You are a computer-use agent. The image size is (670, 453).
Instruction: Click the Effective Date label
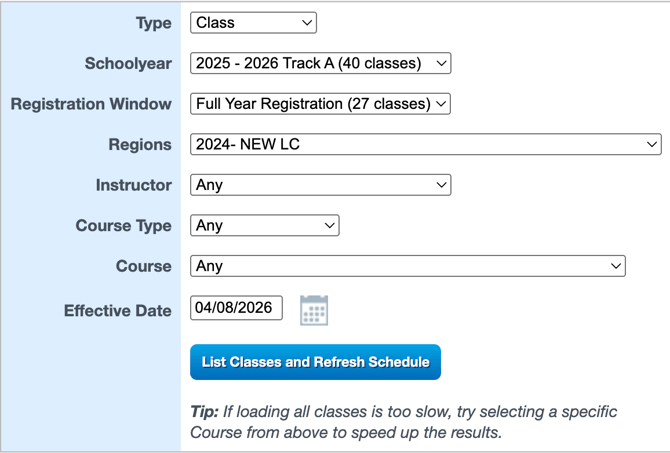pos(118,311)
